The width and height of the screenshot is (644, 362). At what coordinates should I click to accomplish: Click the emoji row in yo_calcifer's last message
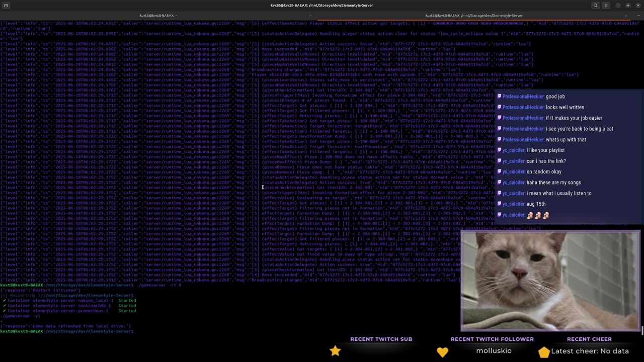pyautogui.click(x=538, y=215)
